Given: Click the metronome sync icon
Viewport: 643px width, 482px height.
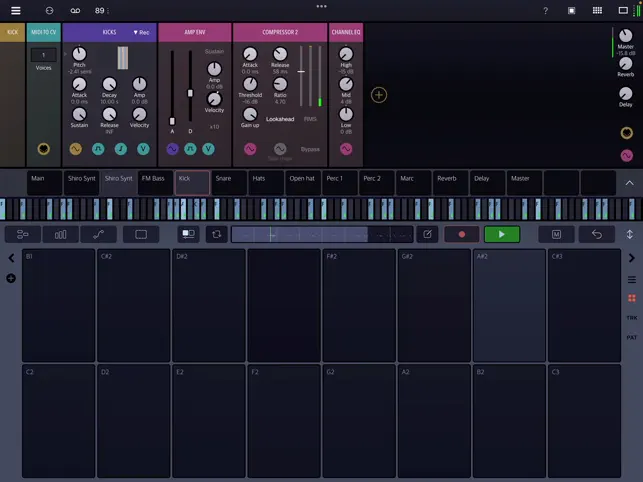Looking at the screenshot, I should [49, 10].
